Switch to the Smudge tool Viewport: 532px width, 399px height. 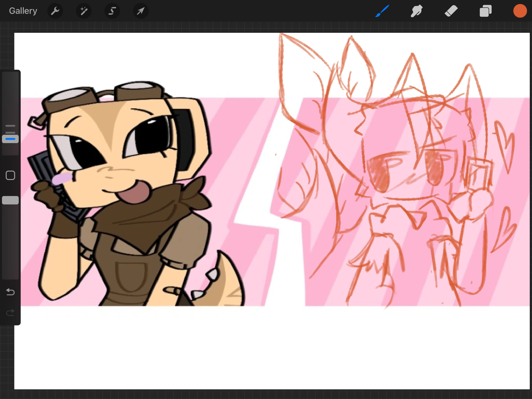pos(416,11)
